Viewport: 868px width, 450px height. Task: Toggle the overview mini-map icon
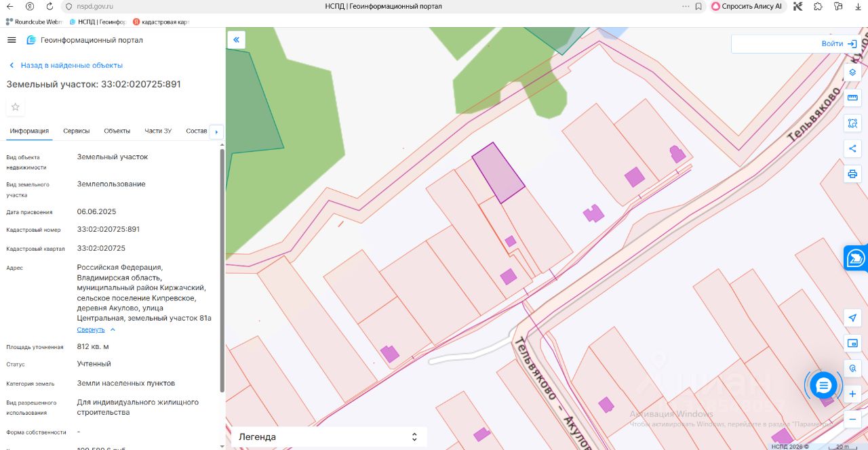click(853, 343)
